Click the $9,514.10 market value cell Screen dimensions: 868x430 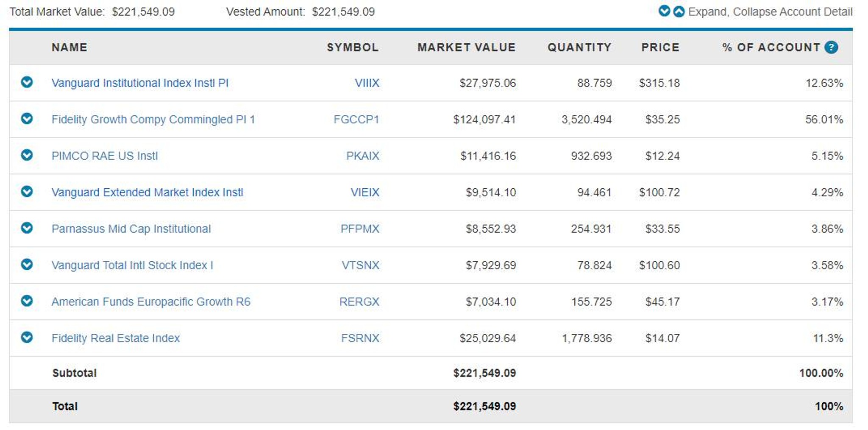tap(491, 192)
